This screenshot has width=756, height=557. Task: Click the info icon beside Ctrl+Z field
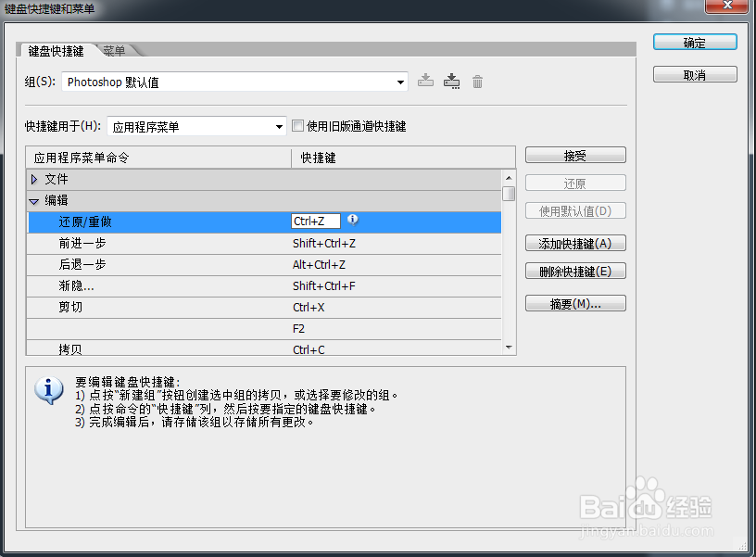(x=353, y=220)
